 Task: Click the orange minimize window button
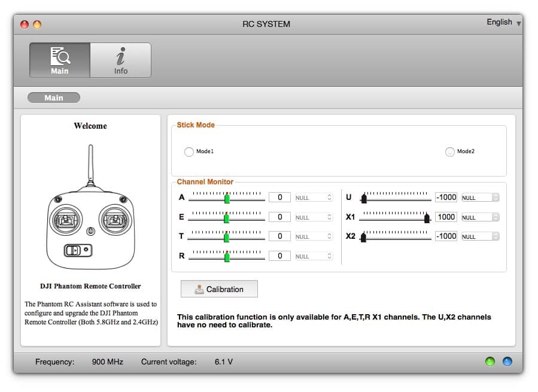click(37, 25)
